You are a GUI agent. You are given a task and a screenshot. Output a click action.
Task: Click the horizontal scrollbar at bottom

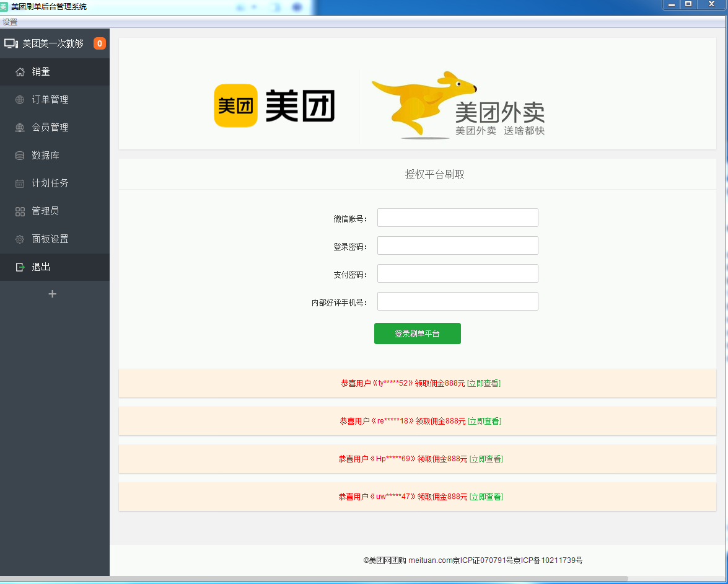click(314, 579)
